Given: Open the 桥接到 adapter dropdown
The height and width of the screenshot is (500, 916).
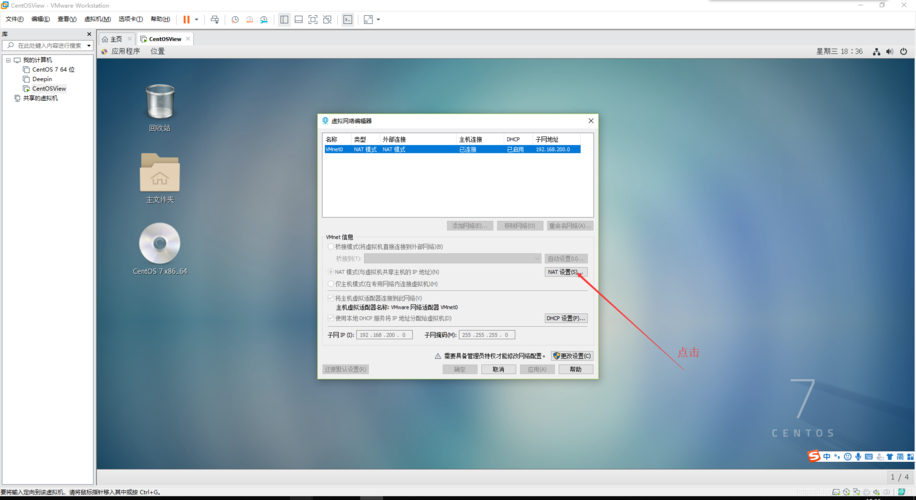Looking at the screenshot, I should (453, 258).
